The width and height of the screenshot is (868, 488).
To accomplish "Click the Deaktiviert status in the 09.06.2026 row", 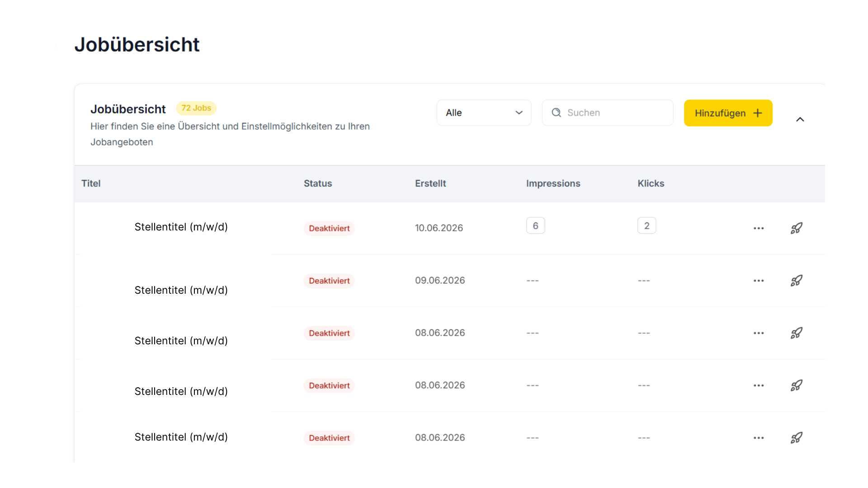I will [329, 281].
